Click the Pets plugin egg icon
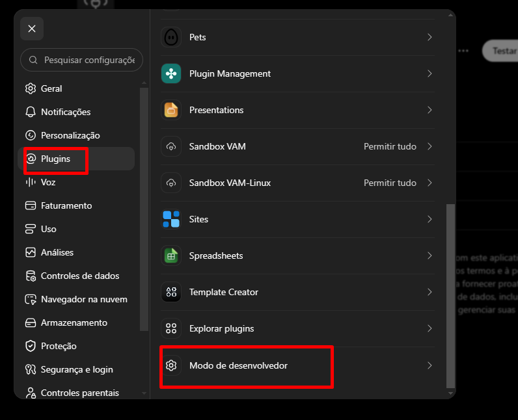This screenshot has width=518, height=420. click(171, 37)
